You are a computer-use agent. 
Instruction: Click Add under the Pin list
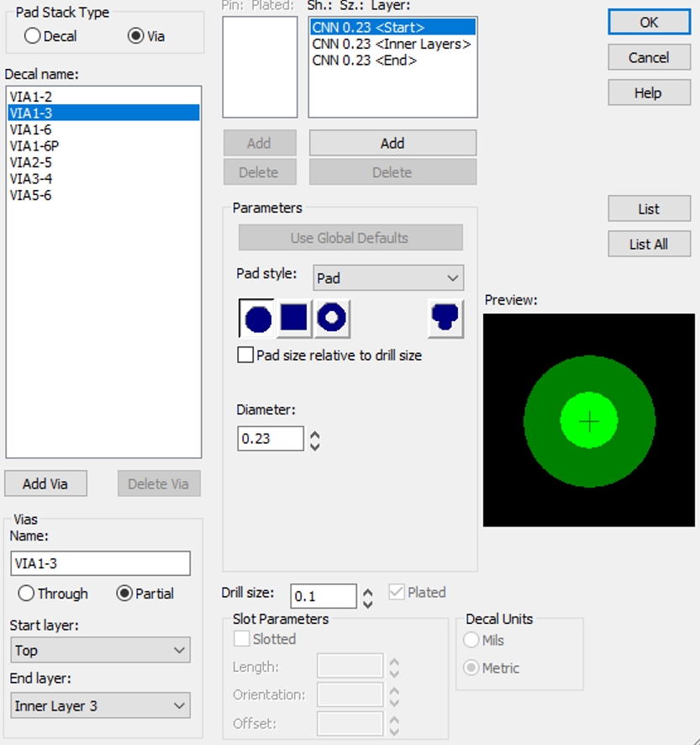tap(260, 143)
